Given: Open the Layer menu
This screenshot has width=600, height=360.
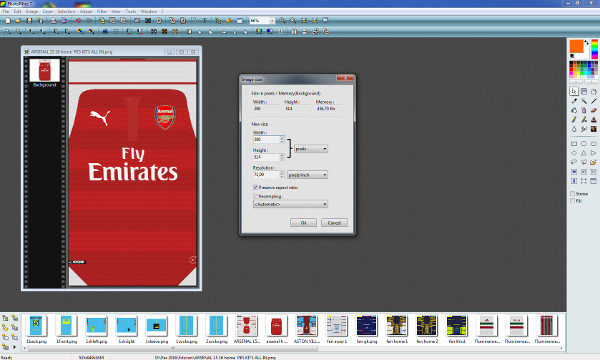Looking at the screenshot, I should point(47,11).
